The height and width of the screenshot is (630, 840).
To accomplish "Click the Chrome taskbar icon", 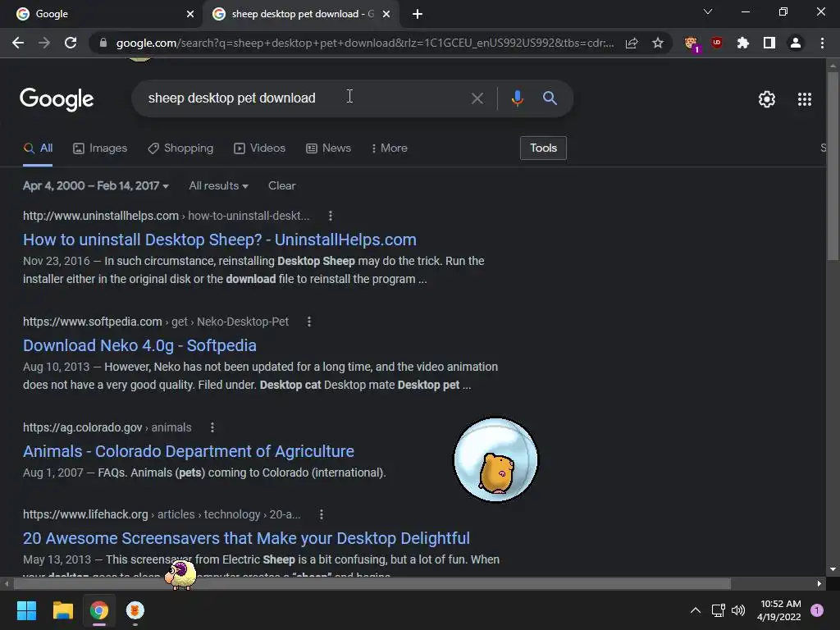I will (99, 610).
